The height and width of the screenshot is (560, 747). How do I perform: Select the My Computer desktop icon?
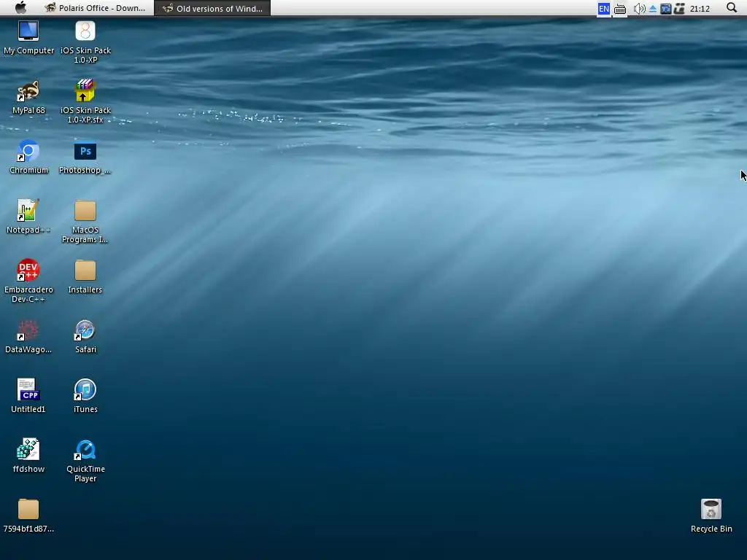28,38
